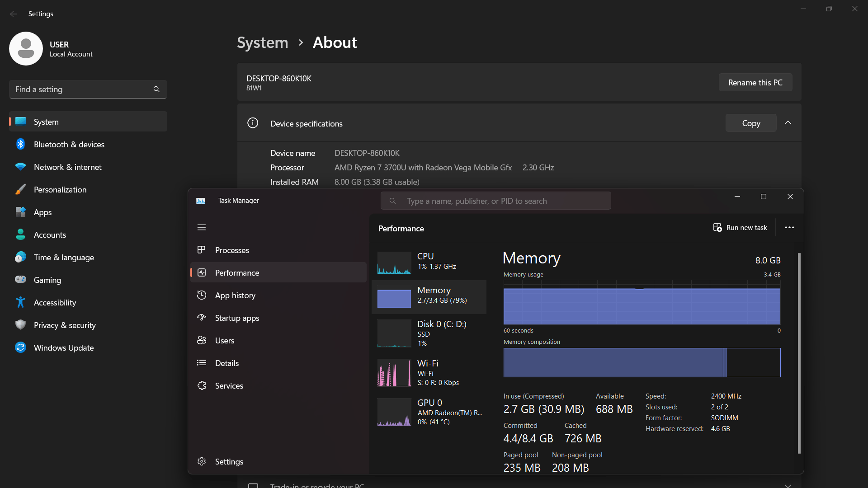Click the System breadcrumb link
The width and height of the screenshot is (868, 488).
tap(262, 42)
